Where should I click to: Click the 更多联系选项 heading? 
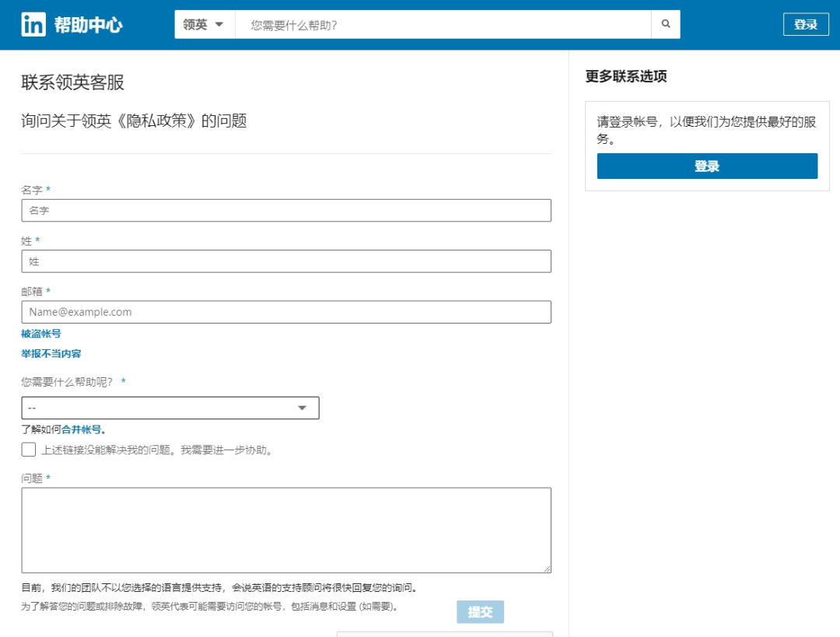[626, 77]
